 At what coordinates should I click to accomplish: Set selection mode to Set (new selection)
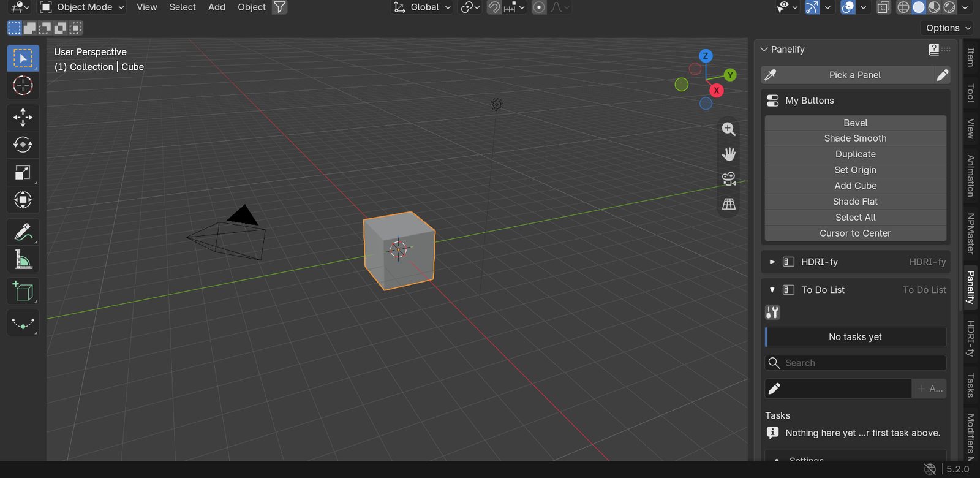(x=15, y=28)
